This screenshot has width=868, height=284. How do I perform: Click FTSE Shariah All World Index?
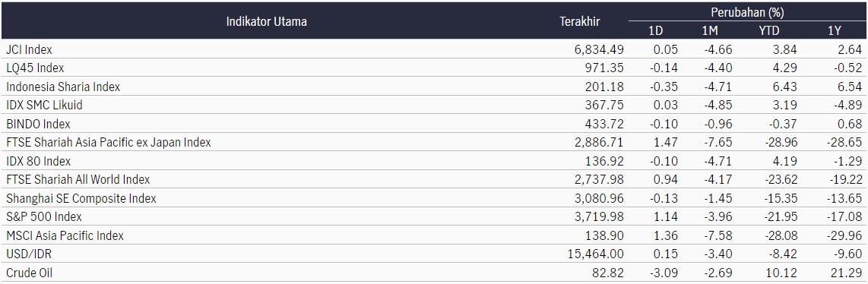tap(78, 179)
